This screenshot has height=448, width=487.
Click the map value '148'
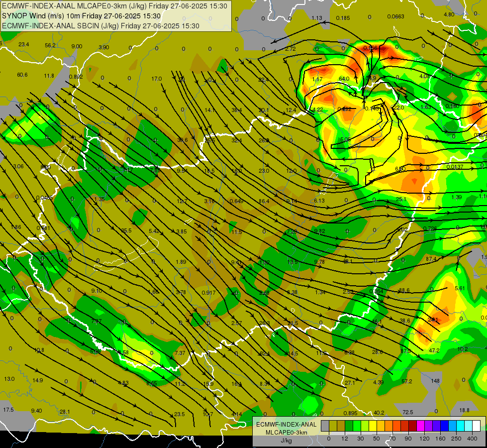point(435,381)
